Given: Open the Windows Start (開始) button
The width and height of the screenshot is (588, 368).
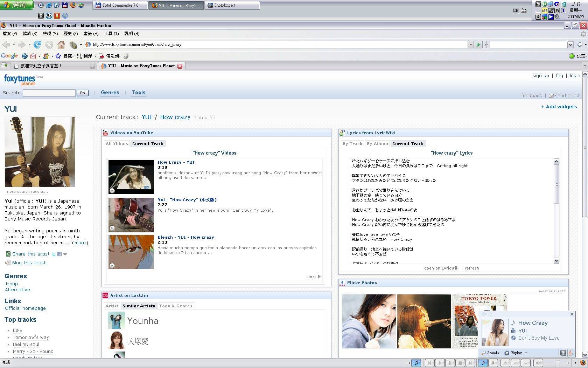Looking at the screenshot, I should [x=16, y=5].
